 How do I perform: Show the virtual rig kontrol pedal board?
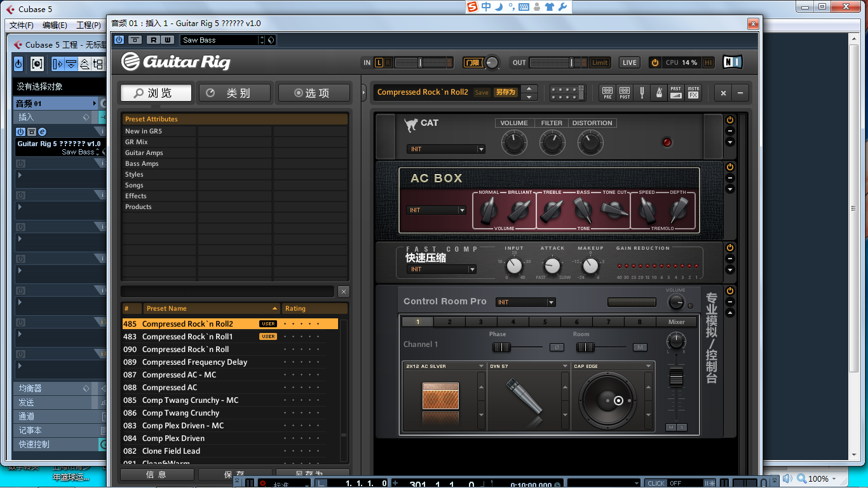pyautogui.click(x=567, y=93)
